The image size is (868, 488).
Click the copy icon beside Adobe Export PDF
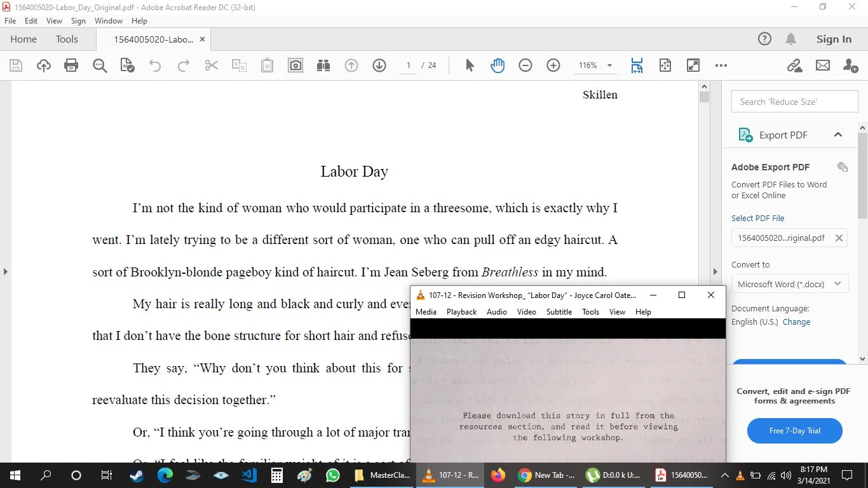click(843, 167)
